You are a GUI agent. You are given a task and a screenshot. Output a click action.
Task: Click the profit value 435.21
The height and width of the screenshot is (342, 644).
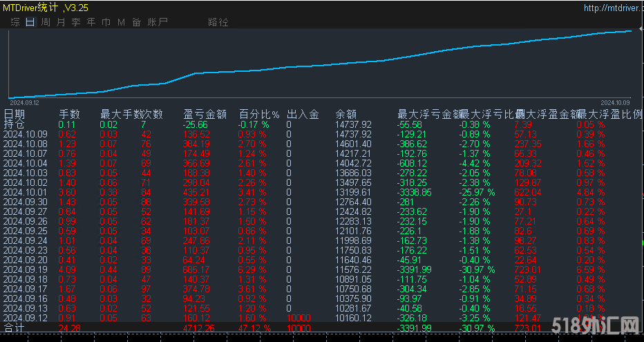click(196, 192)
